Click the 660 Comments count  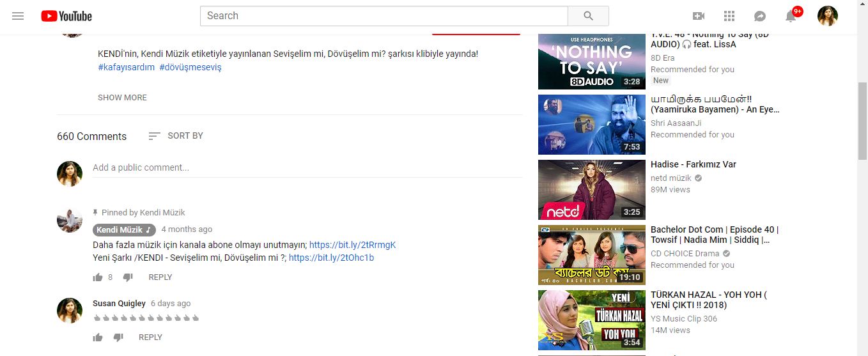(91, 136)
